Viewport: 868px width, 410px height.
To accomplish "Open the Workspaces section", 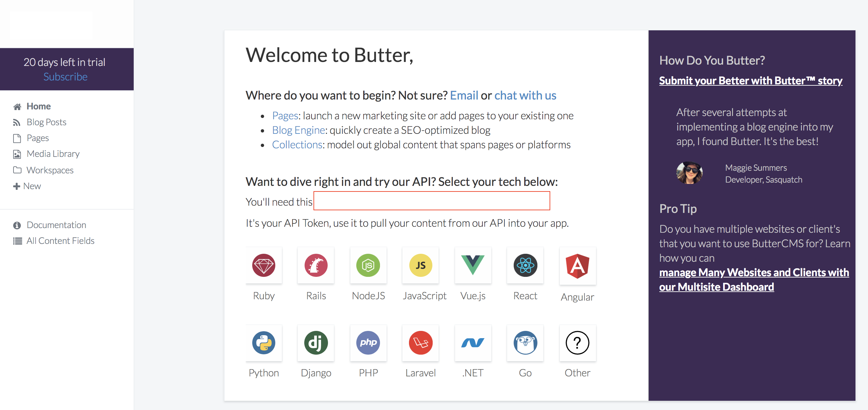I will [x=50, y=170].
